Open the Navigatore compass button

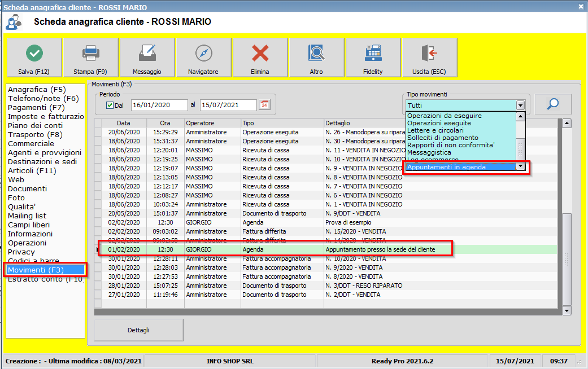pos(203,58)
